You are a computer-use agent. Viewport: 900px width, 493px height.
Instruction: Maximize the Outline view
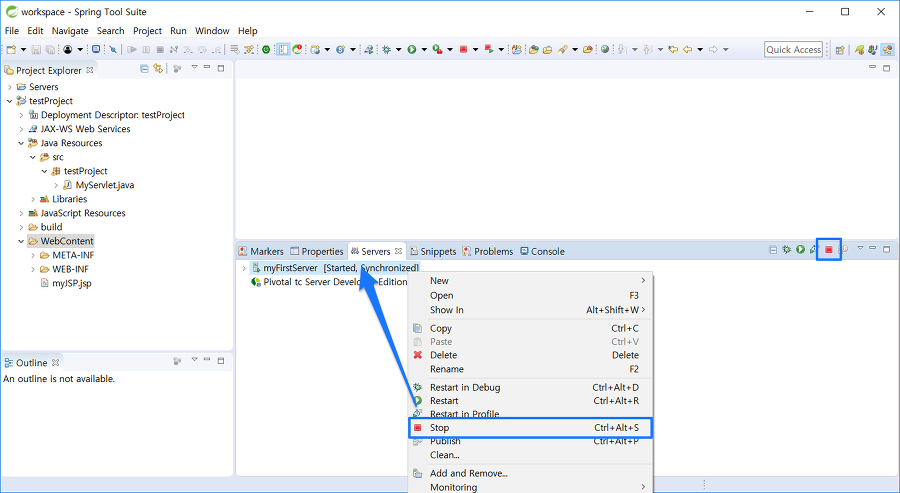(x=221, y=361)
